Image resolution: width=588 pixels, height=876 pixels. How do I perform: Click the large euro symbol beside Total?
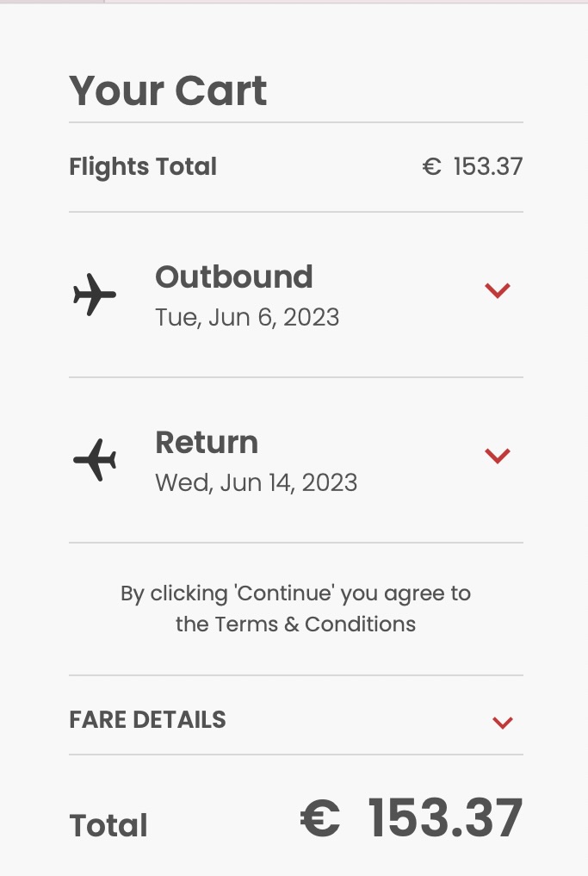coord(320,819)
